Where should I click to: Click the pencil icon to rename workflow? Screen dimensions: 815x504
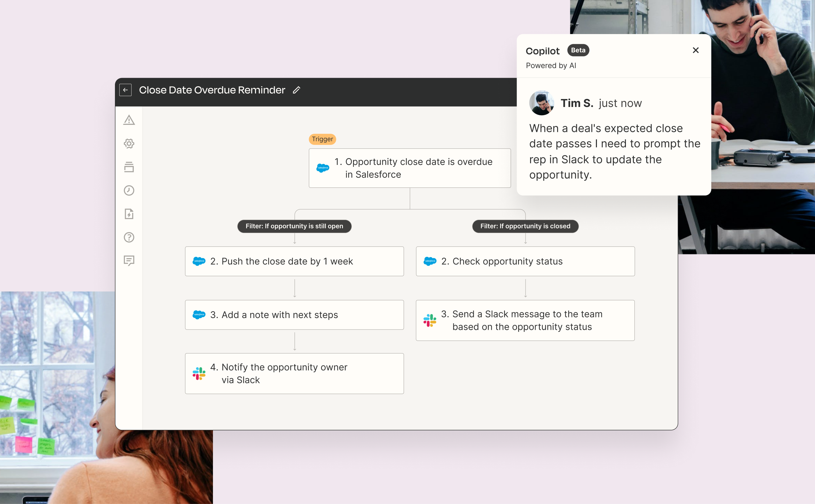[296, 90]
